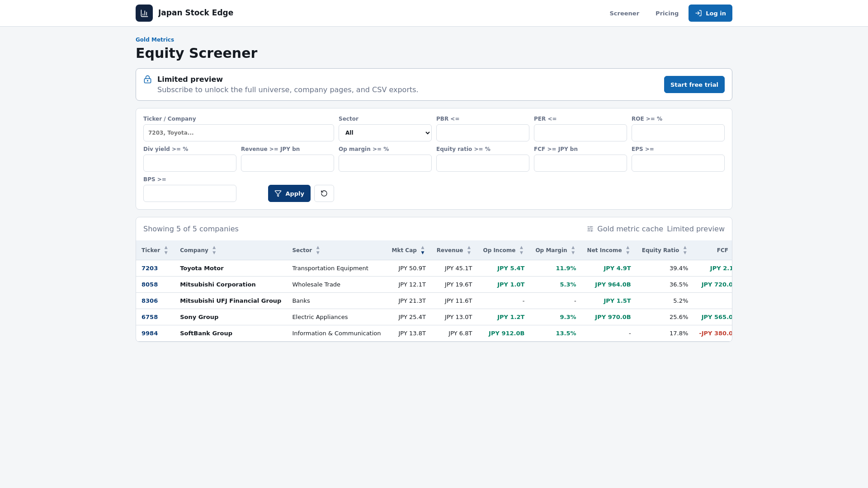Screen dimensions: 868x488
Task: Click the JPY 45.1T revenue value
Action: click(x=458, y=268)
